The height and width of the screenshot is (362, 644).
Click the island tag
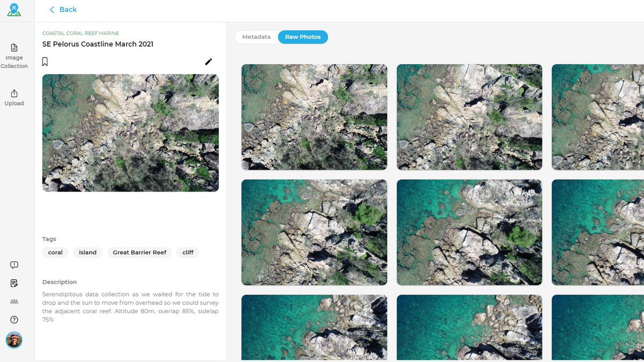tap(88, 252)
